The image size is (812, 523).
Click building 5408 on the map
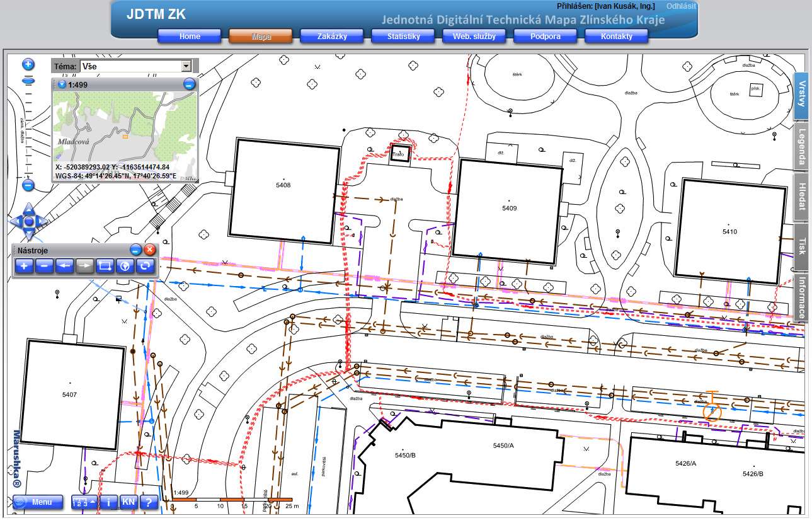pos(283,191)
